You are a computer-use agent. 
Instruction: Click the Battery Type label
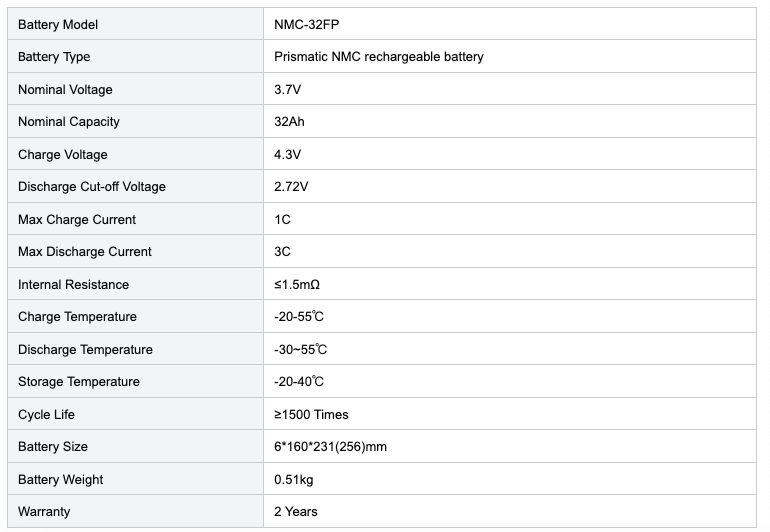[54, 57]
